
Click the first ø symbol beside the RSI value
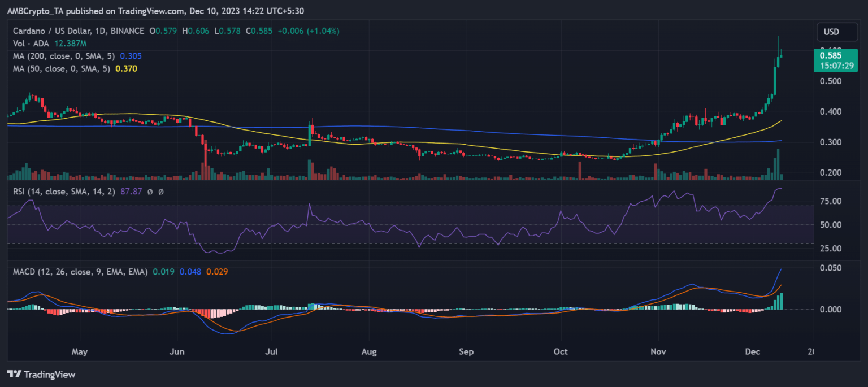150,192
